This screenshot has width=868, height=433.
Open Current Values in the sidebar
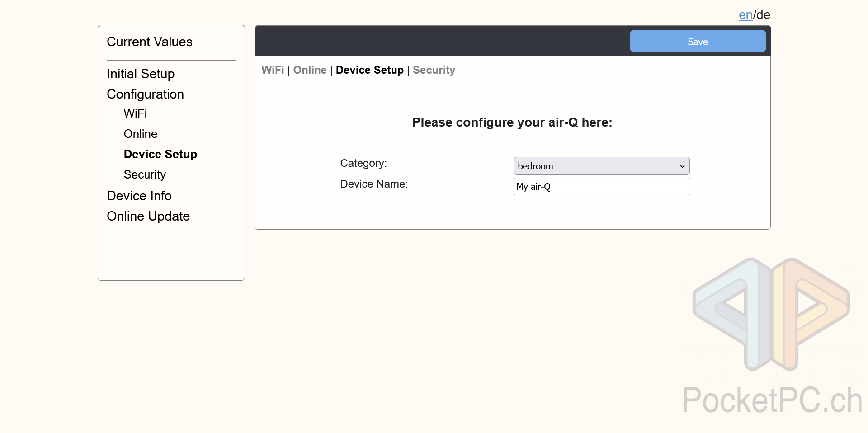(x=150, y=42)
